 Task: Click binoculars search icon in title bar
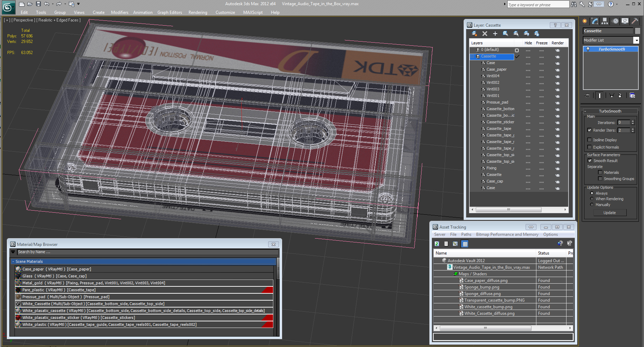574,4
